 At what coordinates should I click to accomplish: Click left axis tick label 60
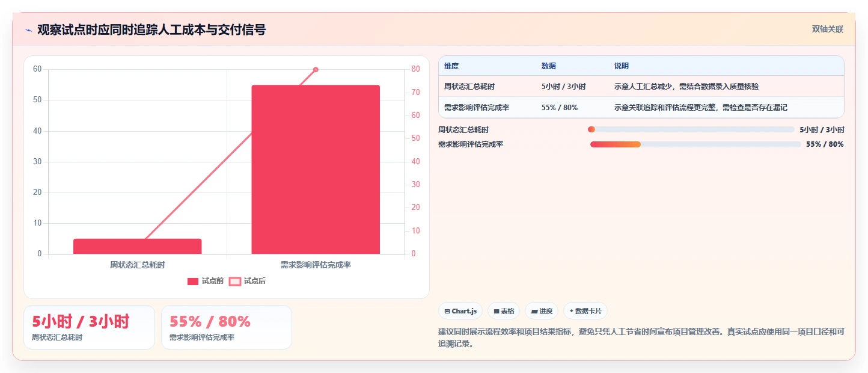(37, 69)
